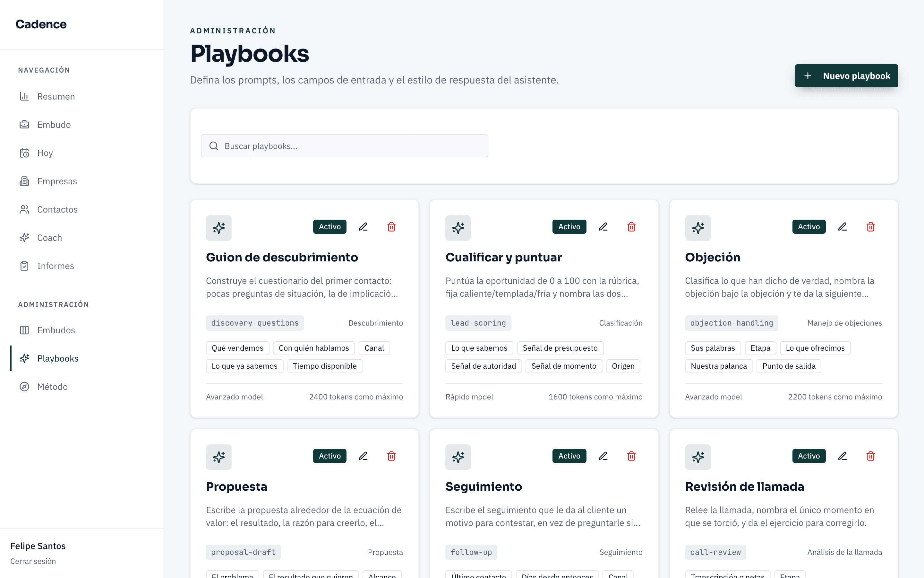Click the lead-scoring slug tag
This screenshot has height=578, width=924.
click(x=478, y=323)
